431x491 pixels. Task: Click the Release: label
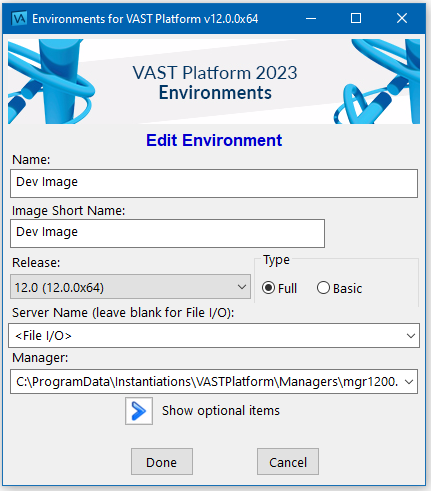point(36,263)
